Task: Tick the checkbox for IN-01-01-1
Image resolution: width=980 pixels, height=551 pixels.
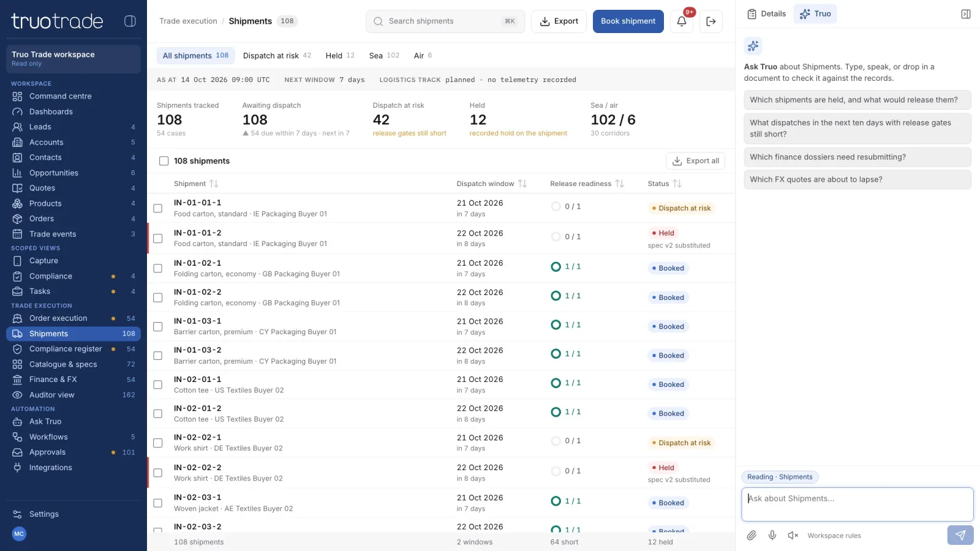Action: click(x=157, y=208)
